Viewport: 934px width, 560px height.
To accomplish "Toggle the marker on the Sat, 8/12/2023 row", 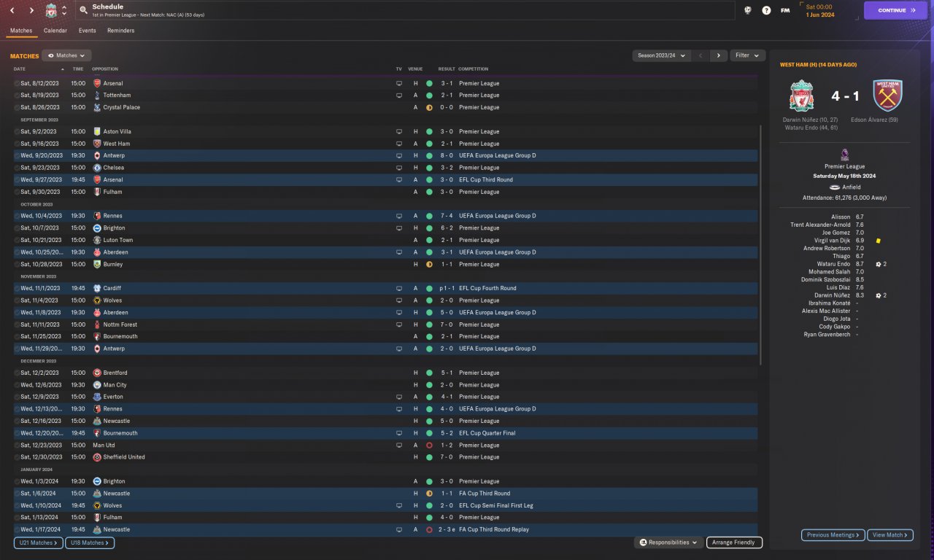I will [x=17, y=83].
